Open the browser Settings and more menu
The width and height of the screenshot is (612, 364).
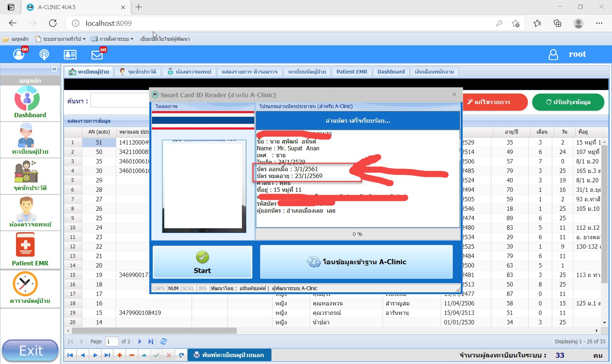[x=599, y=23]
